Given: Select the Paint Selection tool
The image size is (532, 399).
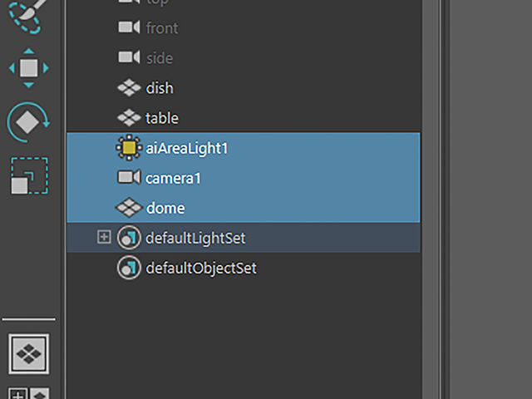Looking at the screenshot, I should point(27,15).
